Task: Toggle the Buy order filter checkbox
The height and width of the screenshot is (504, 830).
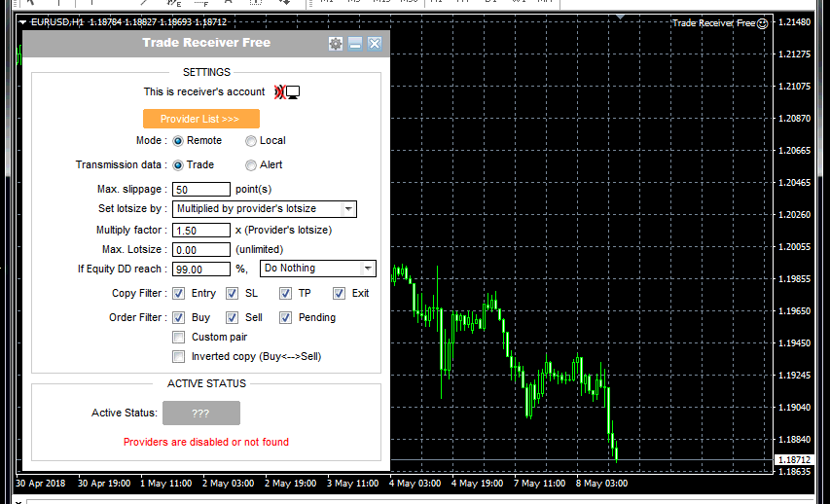Action: 178,317
